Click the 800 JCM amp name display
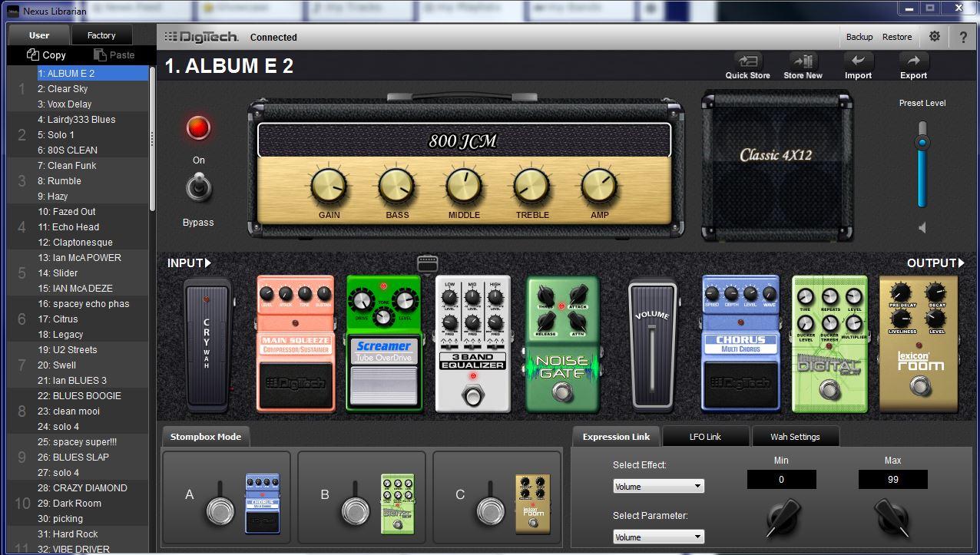The image size is (980, 555). [464, 140]
